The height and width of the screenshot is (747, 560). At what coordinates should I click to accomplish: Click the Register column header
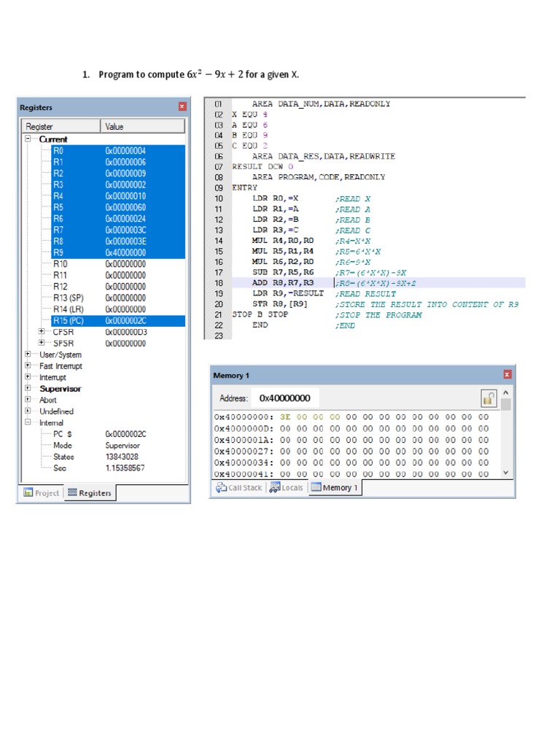pyautogui.click(x=61, y=126)
